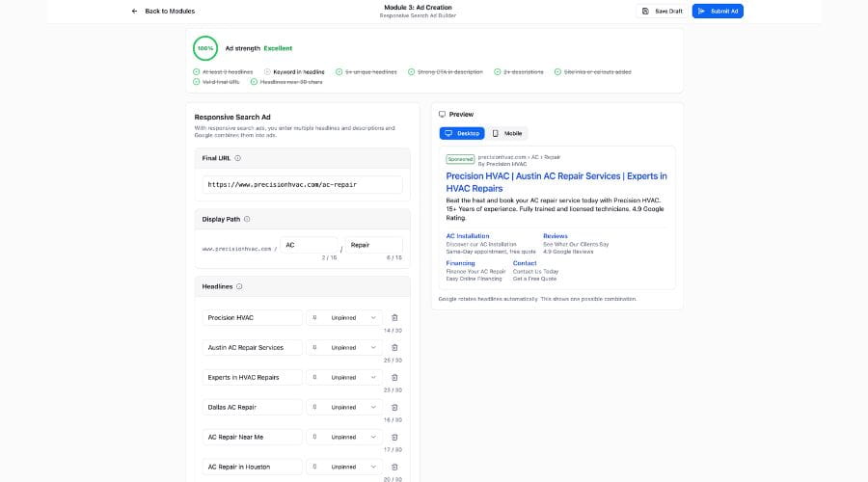Edit the Repair display path field
Image resolution: width=868 pixels, height=482 pixels.
(x=373, y=245)
